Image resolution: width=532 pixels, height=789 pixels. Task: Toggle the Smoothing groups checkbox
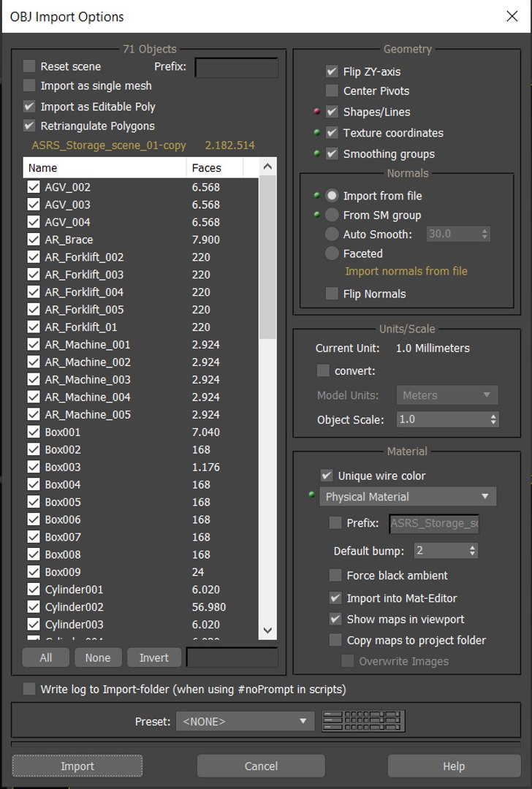[332, 153]
